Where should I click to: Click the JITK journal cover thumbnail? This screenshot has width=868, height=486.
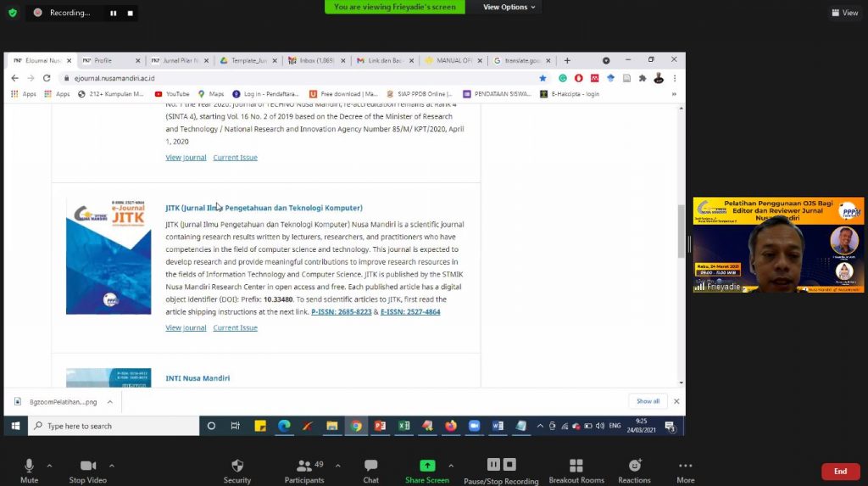108,257
